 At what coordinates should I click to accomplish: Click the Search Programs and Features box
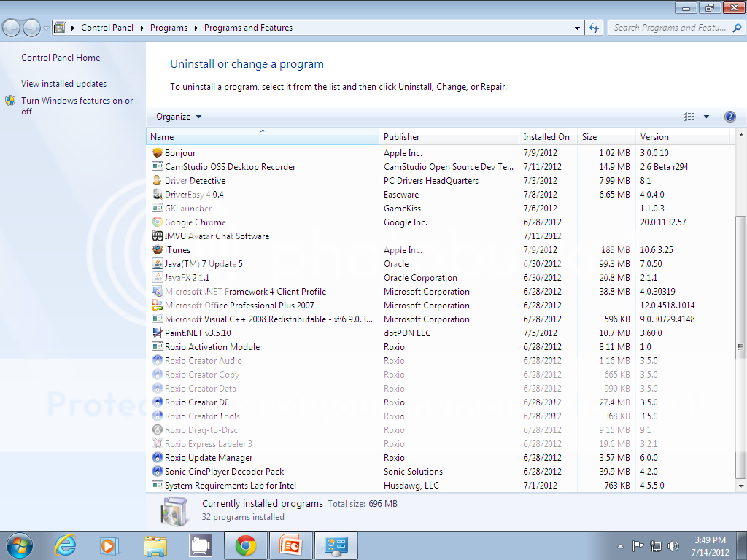click(670, 28)
